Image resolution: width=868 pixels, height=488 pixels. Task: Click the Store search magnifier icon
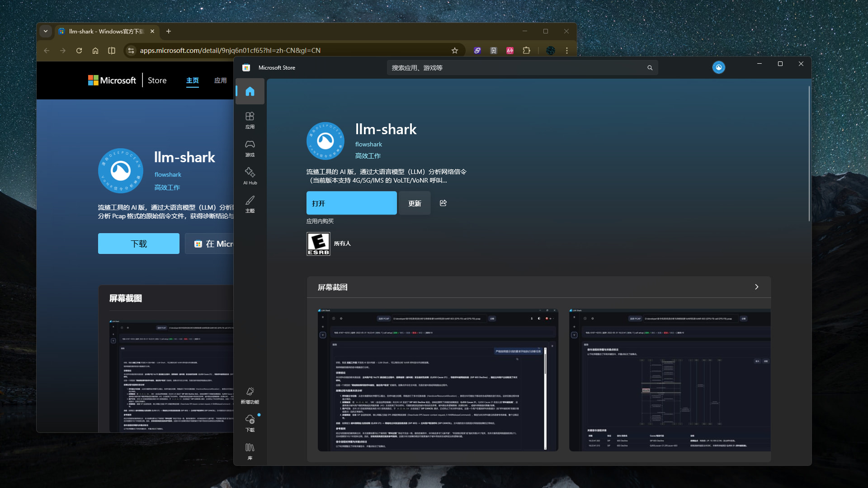(x=650, y=68)
